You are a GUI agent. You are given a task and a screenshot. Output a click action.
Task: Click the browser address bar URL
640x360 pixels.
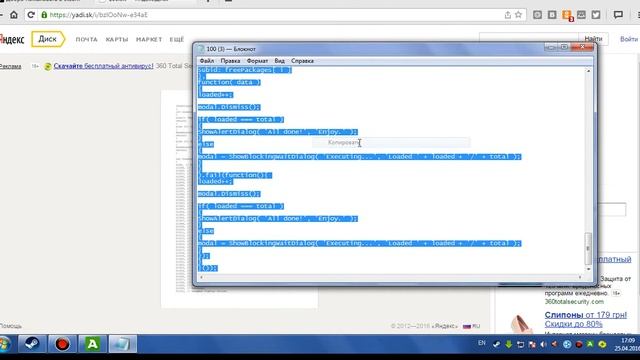[98, 15]
